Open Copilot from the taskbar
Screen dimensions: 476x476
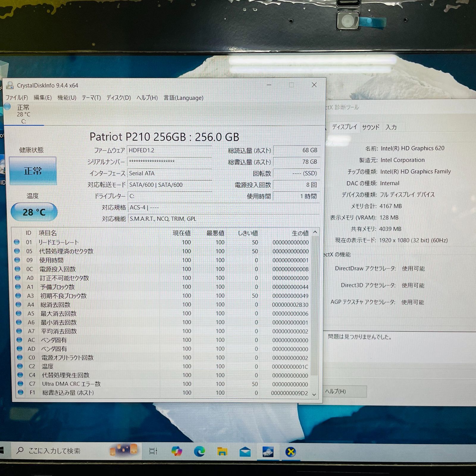pyautogui.click(x=177, y=452)
